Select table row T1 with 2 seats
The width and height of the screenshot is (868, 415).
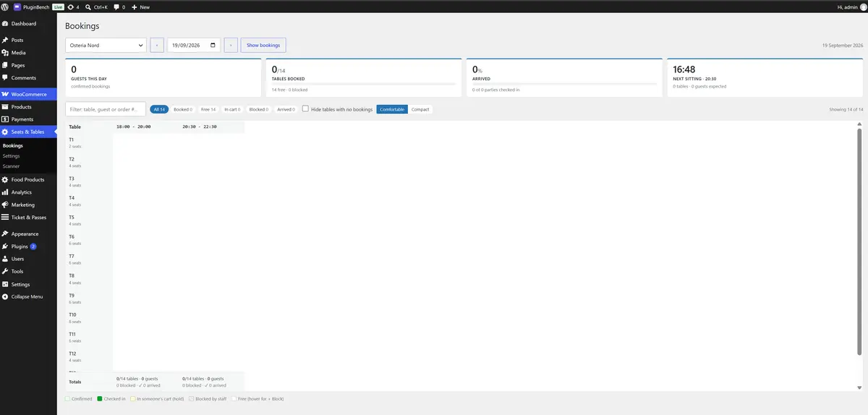point(89,142)
